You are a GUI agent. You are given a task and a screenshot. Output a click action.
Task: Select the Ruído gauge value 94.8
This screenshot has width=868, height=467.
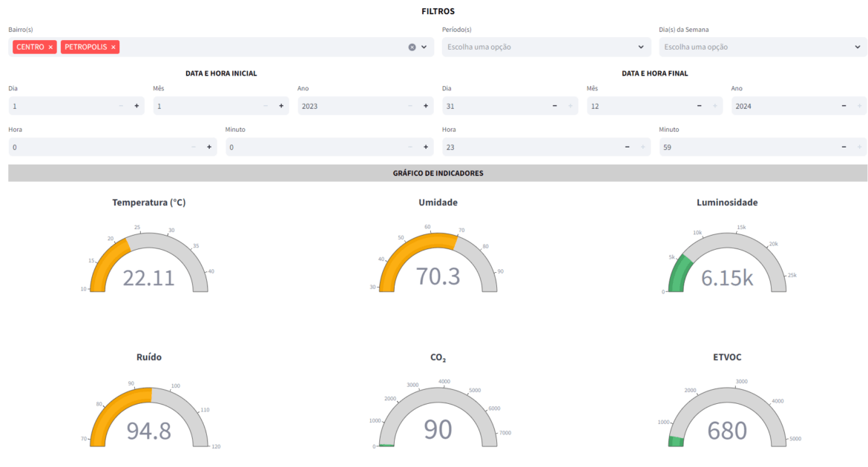148,431
